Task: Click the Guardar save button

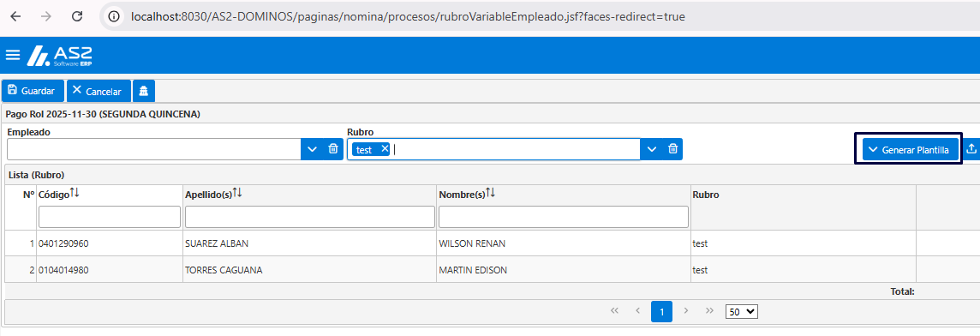Action: click(33, 91)
